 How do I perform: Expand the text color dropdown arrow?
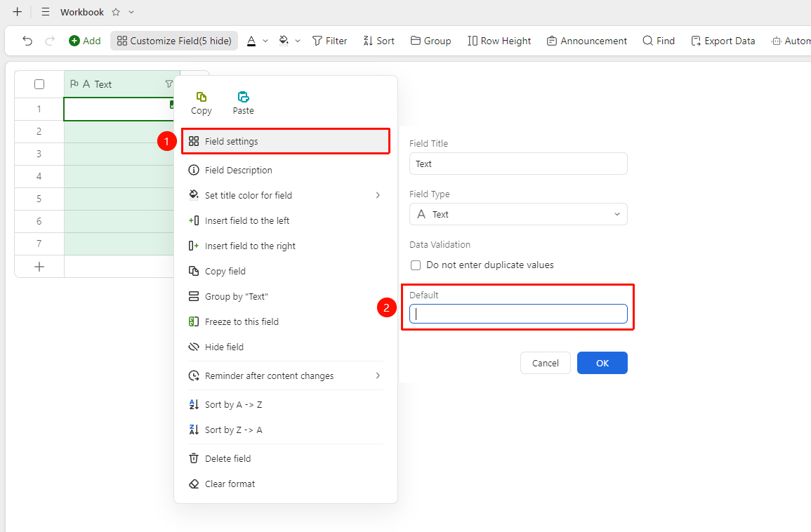(265, 41)
